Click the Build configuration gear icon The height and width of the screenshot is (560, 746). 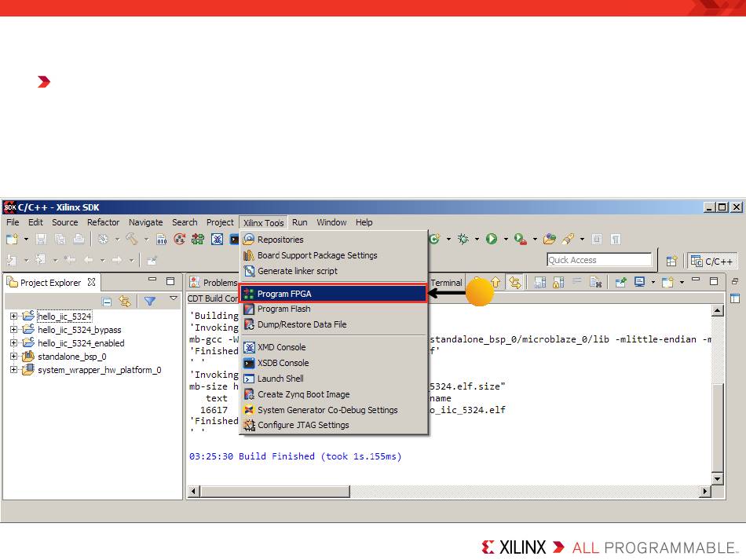pyautogui.click(x=103, y=239)
